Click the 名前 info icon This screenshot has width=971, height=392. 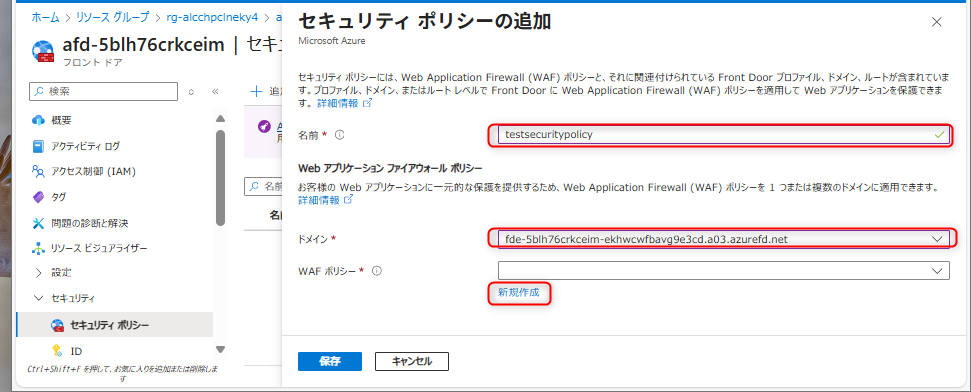pos(339,134)
